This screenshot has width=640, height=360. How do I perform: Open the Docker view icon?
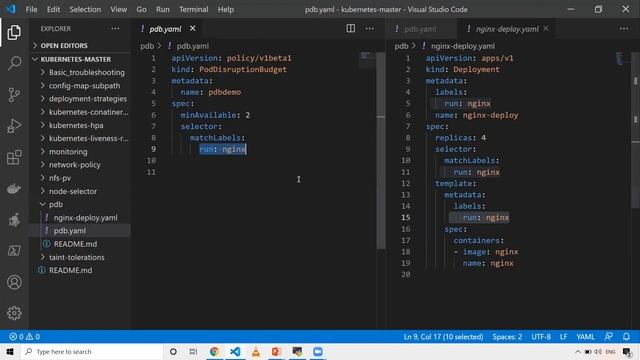[x=14, y=189]
